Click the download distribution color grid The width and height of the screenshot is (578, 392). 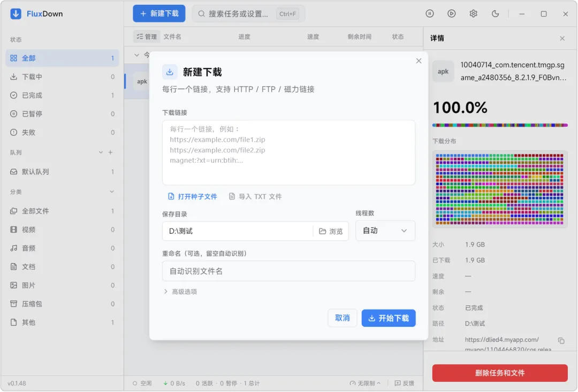point(499,189)
